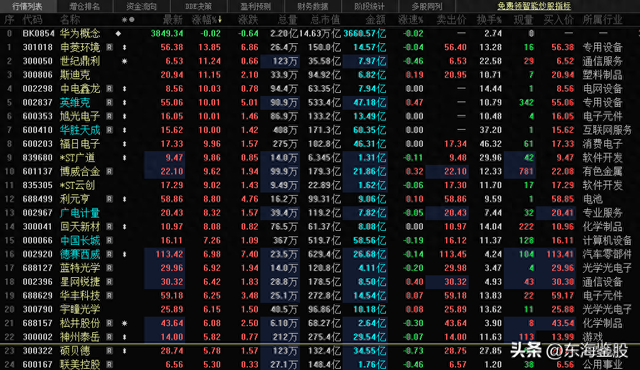
Task: Select the 星网锐捷 row code 002396
Action: point(38,282)
